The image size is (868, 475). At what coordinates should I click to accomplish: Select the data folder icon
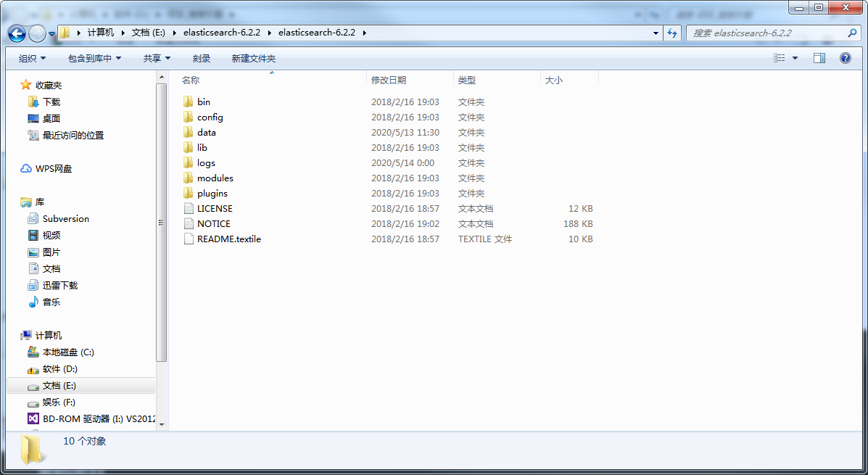coord(189,132)
